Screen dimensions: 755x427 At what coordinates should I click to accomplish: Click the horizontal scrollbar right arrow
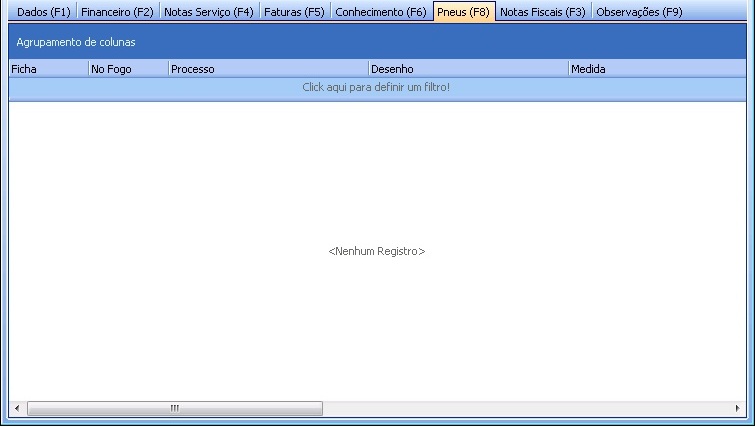point(737,409)
